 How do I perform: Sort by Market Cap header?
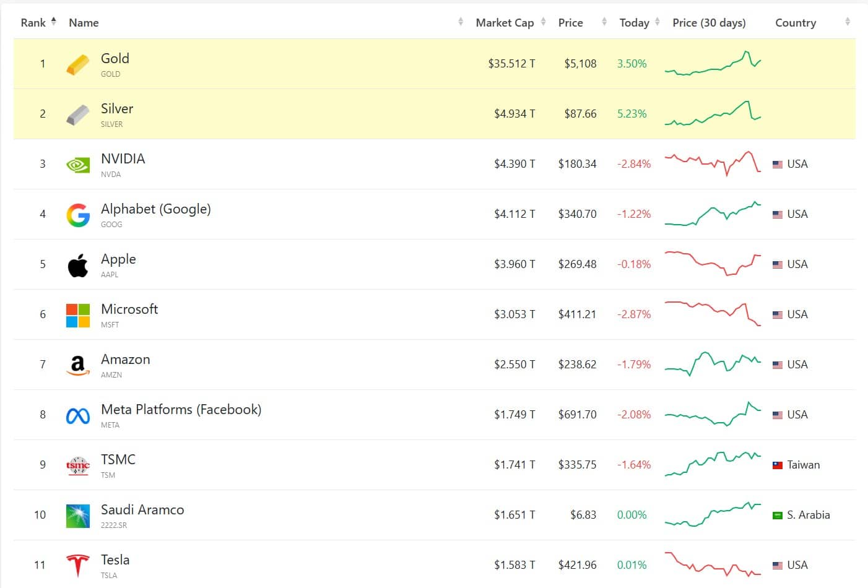pyautogui.click(x=510, y=22)
